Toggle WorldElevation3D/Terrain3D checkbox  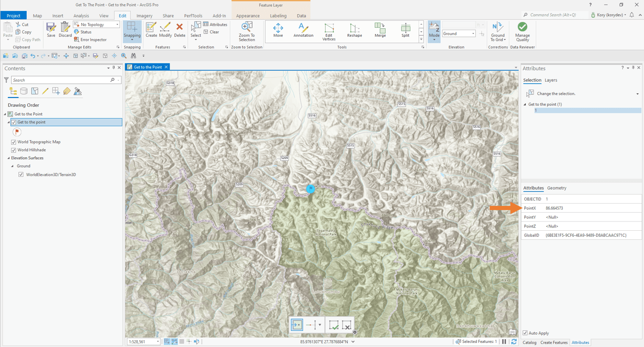(21, 175)
